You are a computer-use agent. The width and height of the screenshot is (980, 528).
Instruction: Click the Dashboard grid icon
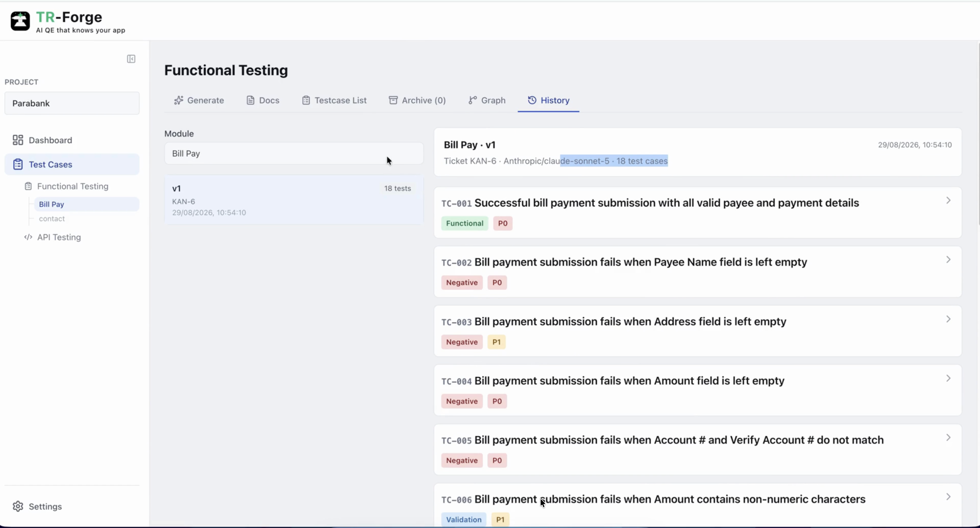[18, 140]
